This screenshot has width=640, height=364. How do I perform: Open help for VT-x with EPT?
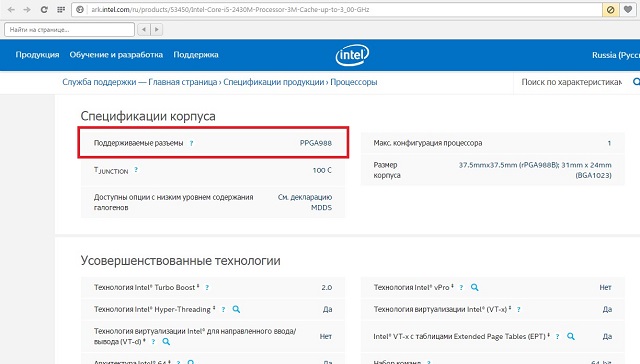[557, 337]
